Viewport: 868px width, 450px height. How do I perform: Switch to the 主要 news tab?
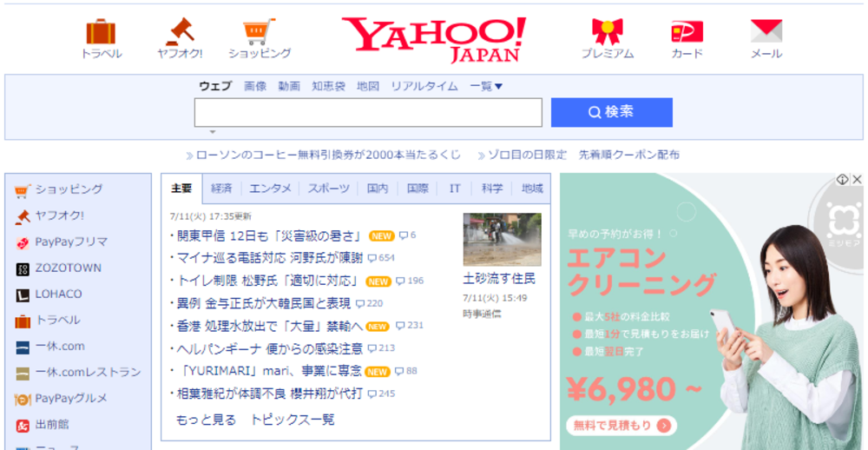coord(181,189)
